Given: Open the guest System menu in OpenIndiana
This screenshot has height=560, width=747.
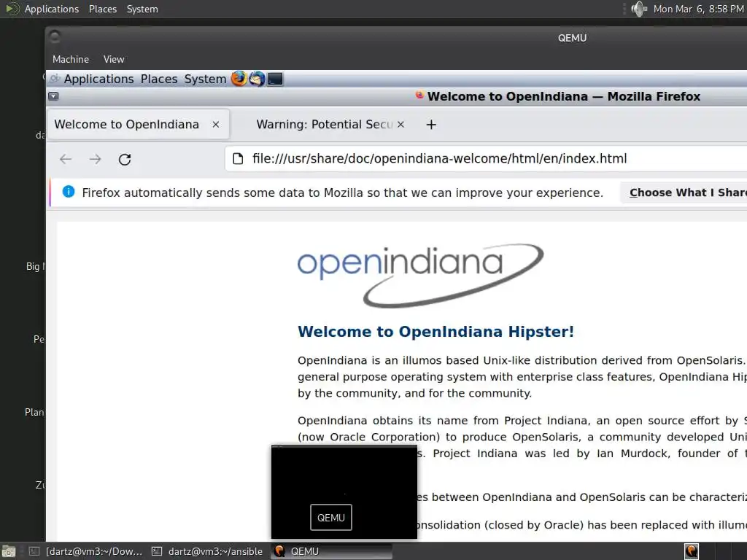Looking at the screenshot, I should (205, 79).
